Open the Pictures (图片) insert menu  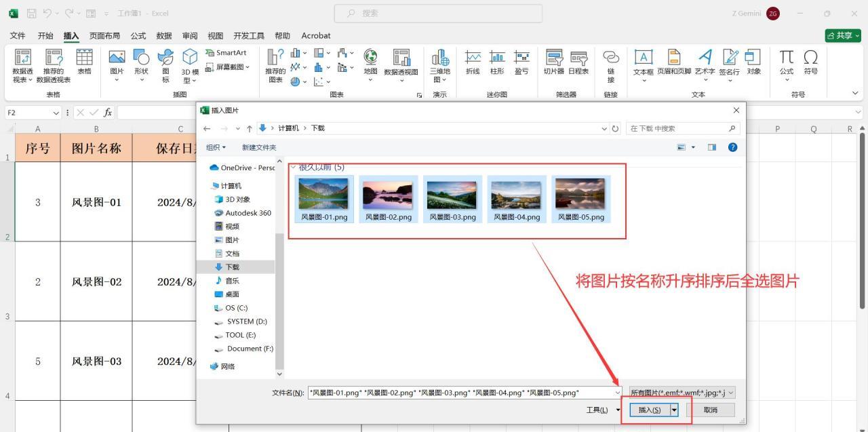click(117, 65)
